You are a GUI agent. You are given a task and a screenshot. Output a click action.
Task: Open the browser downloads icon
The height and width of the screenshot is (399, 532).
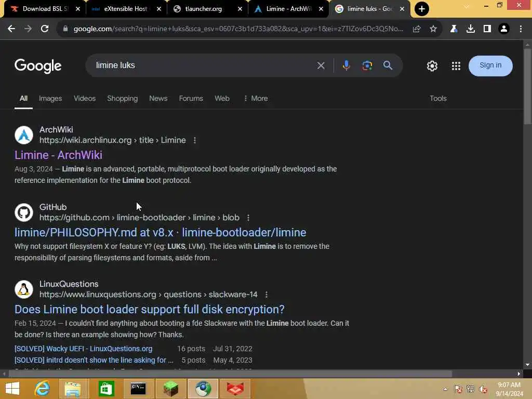point(471,29)
